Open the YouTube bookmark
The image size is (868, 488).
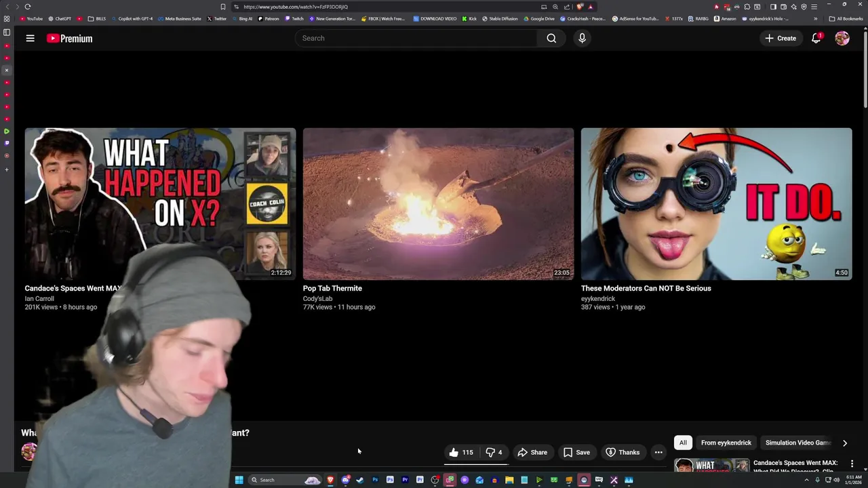[x=31, y=19]
